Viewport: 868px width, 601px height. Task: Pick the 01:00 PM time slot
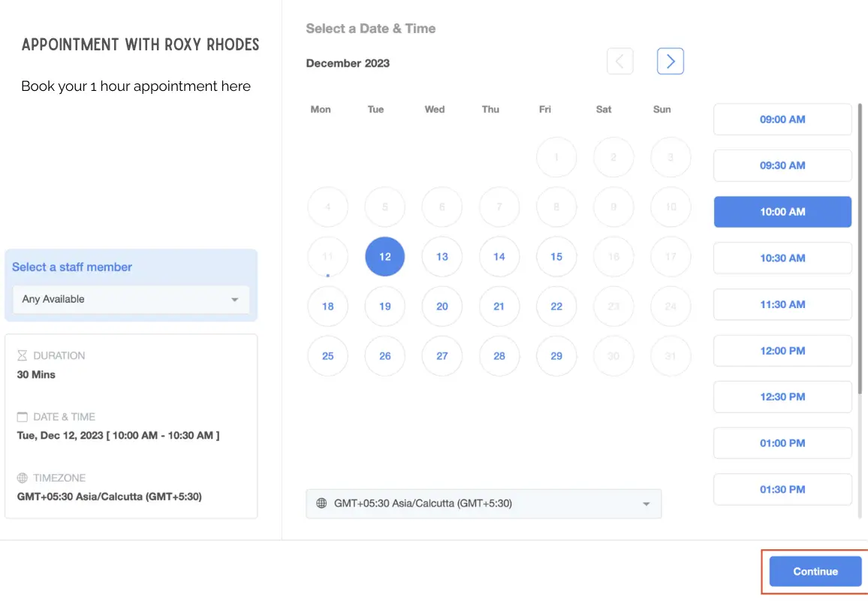pos(782,443)
